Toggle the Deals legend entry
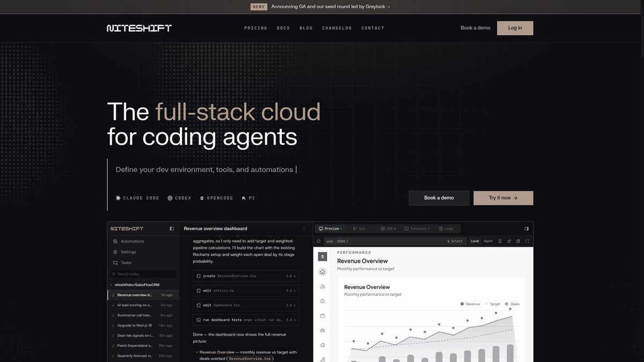 coord(512,304)
